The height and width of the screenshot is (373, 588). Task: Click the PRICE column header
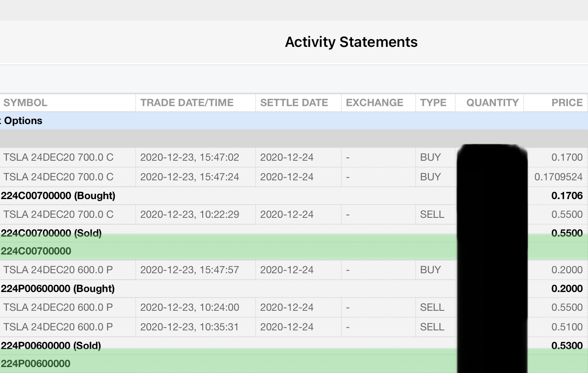(x=567, y=103)
